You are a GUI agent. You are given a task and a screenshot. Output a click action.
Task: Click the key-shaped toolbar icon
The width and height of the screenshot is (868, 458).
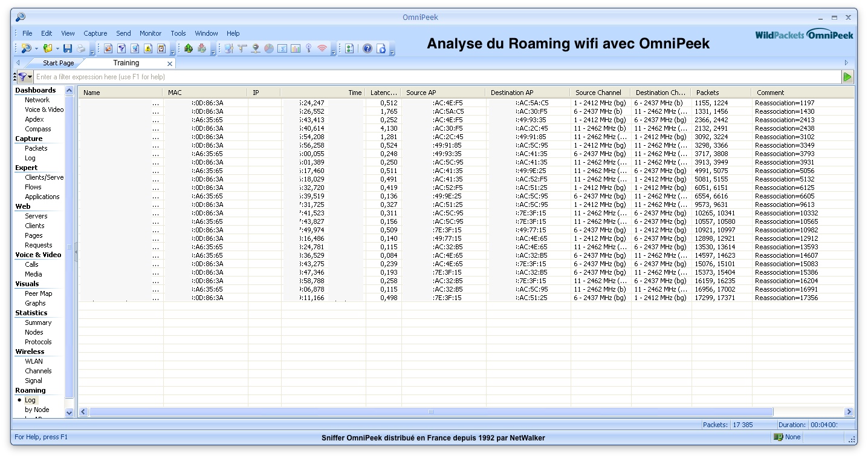(x=309, y=48)
